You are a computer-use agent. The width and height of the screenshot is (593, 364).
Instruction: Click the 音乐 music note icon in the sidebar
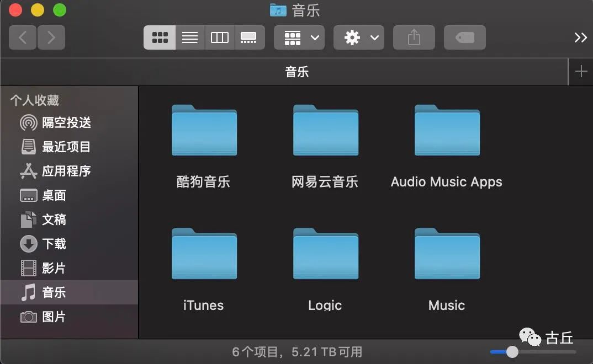pos(28,292)
